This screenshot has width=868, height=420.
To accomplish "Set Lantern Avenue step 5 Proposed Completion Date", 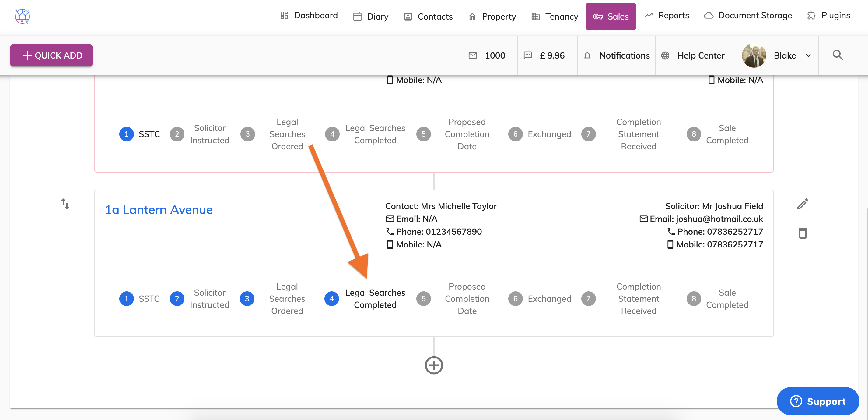I will tap(424, 299).
